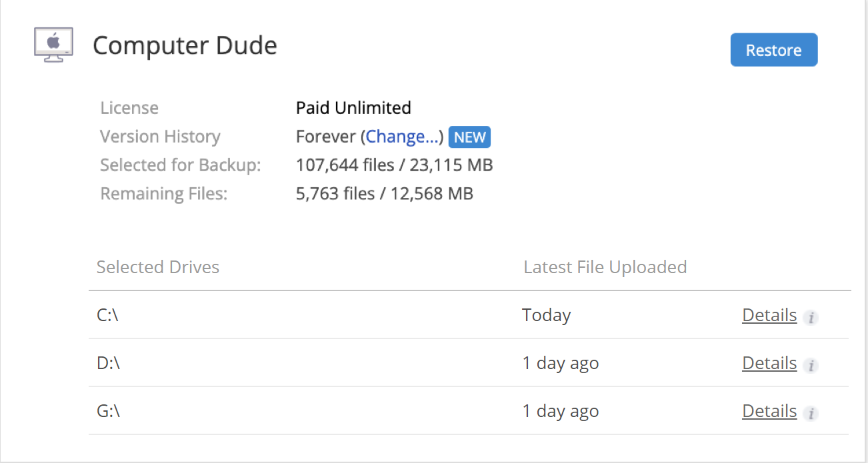The image size is (868, 463).
Task: Select the Computer Dude heading
Action: point(185,45)
